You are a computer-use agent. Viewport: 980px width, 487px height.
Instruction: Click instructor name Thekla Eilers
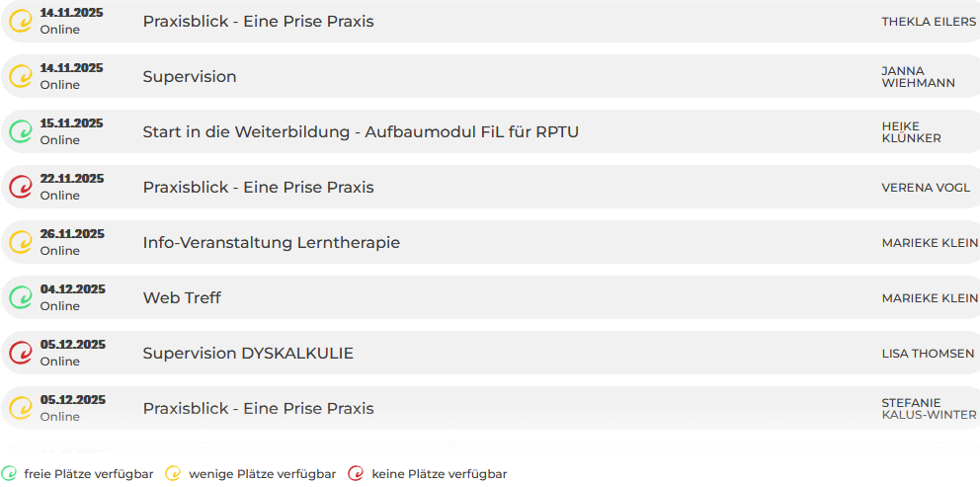pos(928,21)
